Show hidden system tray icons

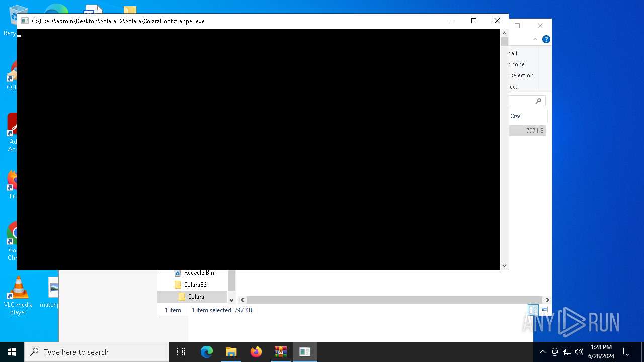coord(542,352)
